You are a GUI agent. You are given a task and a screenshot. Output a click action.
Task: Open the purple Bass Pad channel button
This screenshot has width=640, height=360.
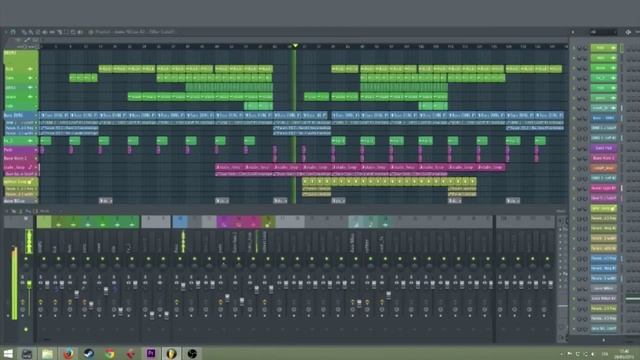click(604, 148)
